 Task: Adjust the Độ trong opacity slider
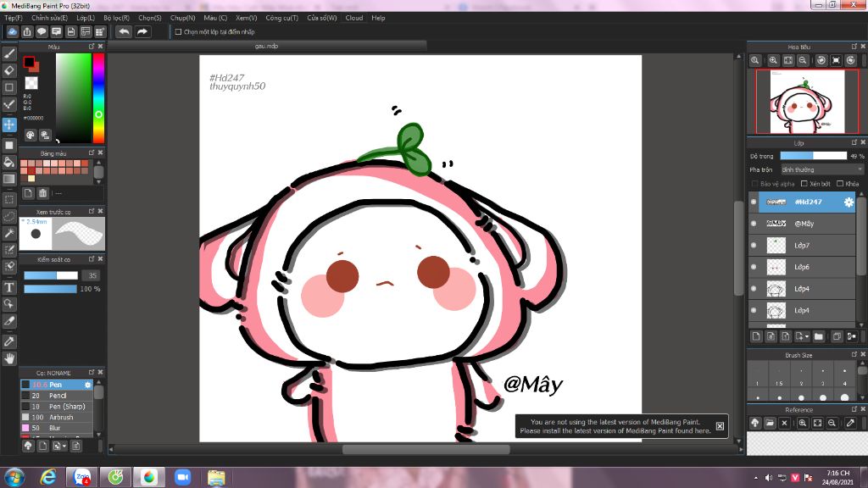(813, 156)
